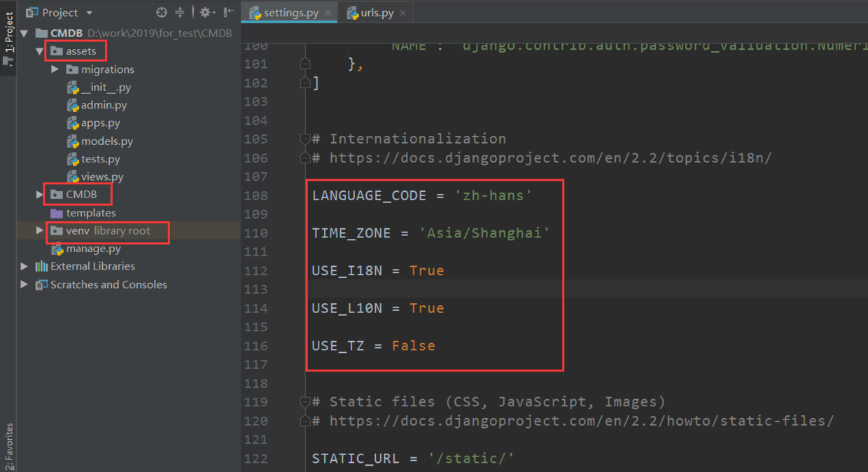Close the urls.py editor tab
This screenshot has height=472, width=868.
pos(402,13)
